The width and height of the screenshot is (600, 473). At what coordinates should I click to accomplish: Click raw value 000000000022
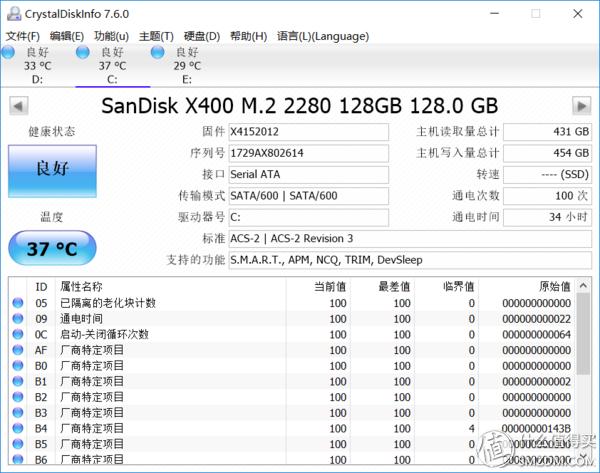pyautogui.click(x=536, y=319)
